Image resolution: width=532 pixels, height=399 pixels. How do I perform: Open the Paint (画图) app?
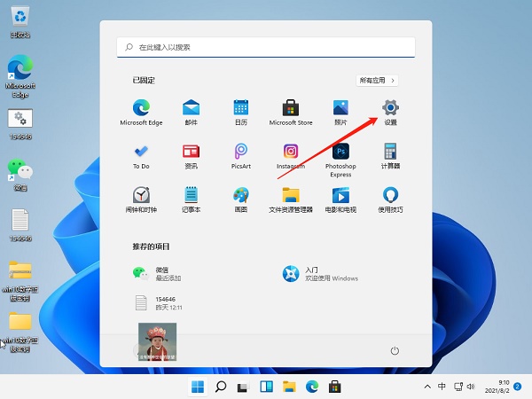[241, 199]
